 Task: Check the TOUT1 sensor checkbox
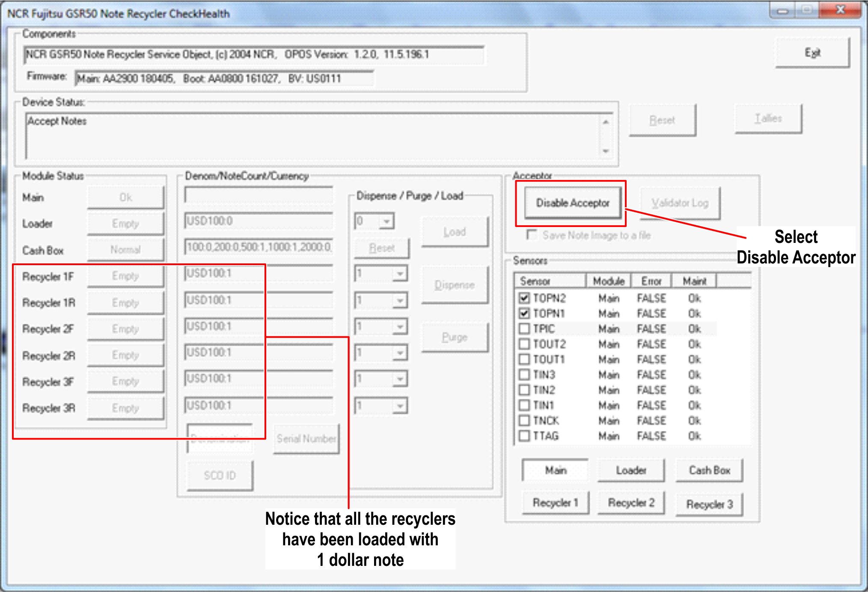524,359
